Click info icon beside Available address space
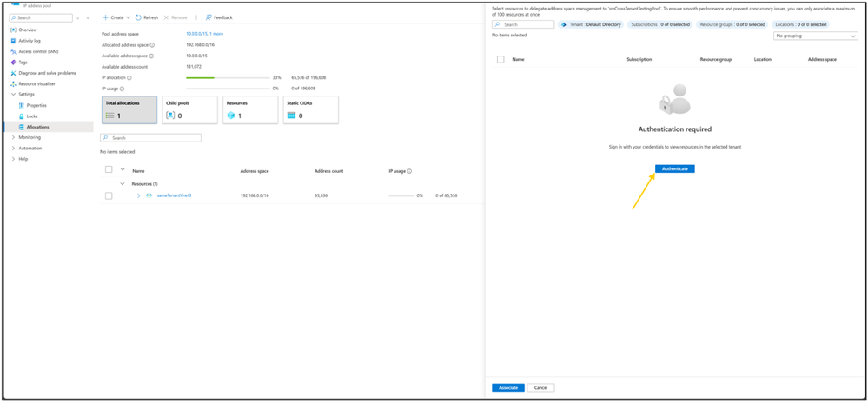The height and width of the screenshot is (403, 868). coord(151,56)
